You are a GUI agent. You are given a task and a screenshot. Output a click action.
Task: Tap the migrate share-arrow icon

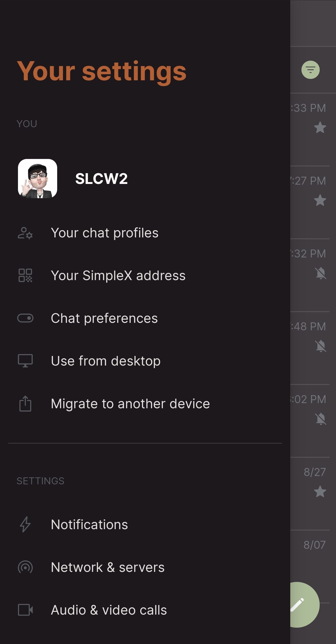tap(25, 404)
